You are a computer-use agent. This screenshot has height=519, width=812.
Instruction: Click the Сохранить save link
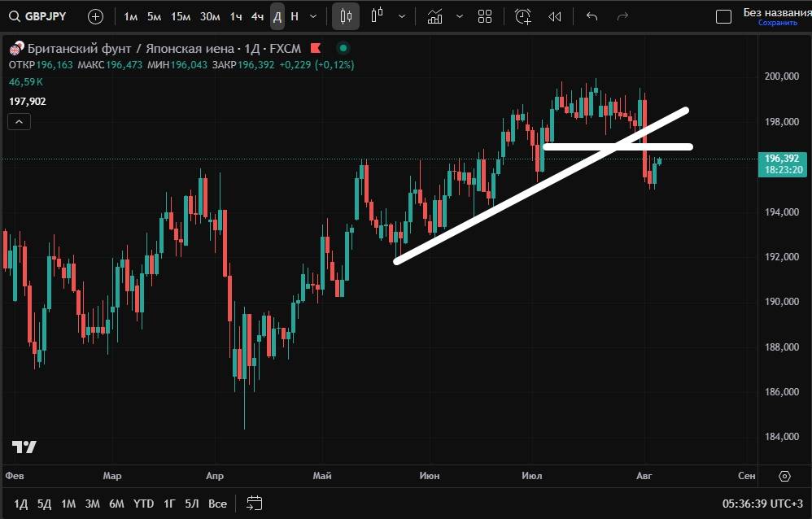coord(777,24)
